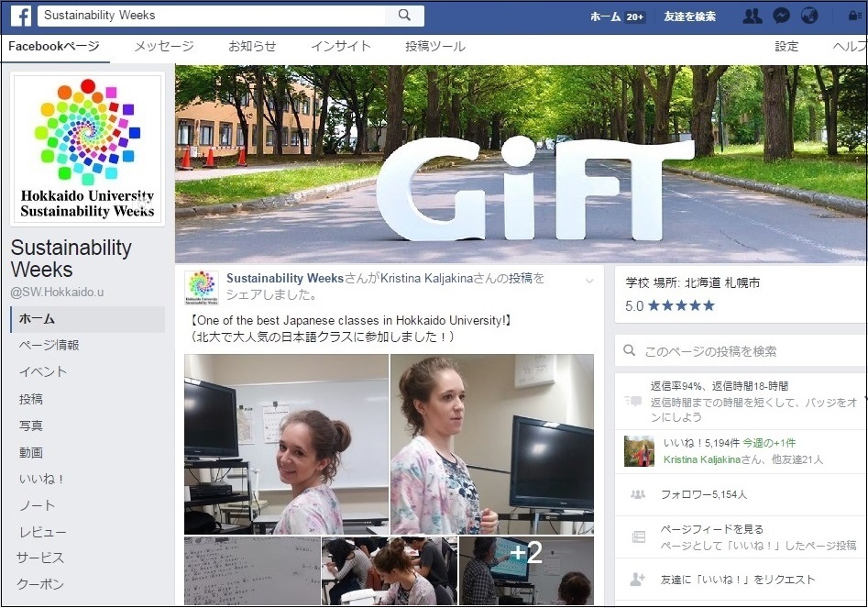The width and height of the screenshot is (868, 608).
Task: Select イベント in the sidebar
Action: point(43,371)
